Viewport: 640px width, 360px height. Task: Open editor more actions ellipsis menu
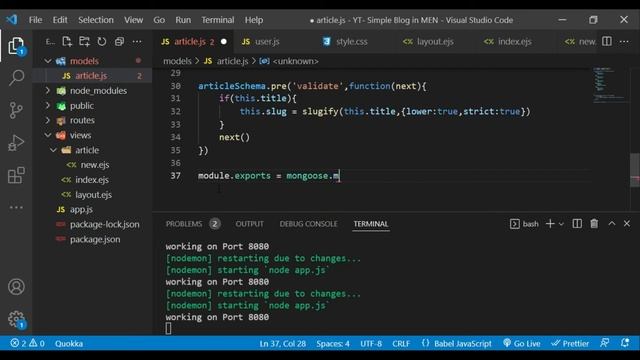click(x=624, y=41)
